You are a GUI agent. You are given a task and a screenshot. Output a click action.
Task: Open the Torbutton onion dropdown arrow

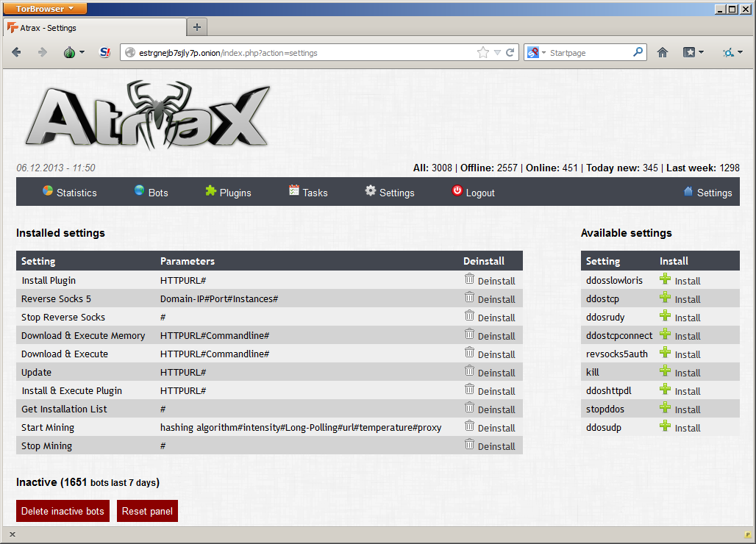(x=82, y=52)
